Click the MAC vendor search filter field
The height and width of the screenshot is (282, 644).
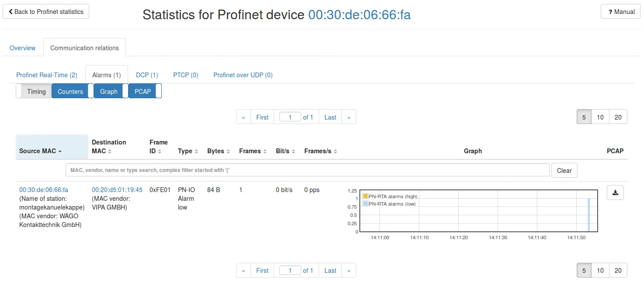click(x=307, y=170)
